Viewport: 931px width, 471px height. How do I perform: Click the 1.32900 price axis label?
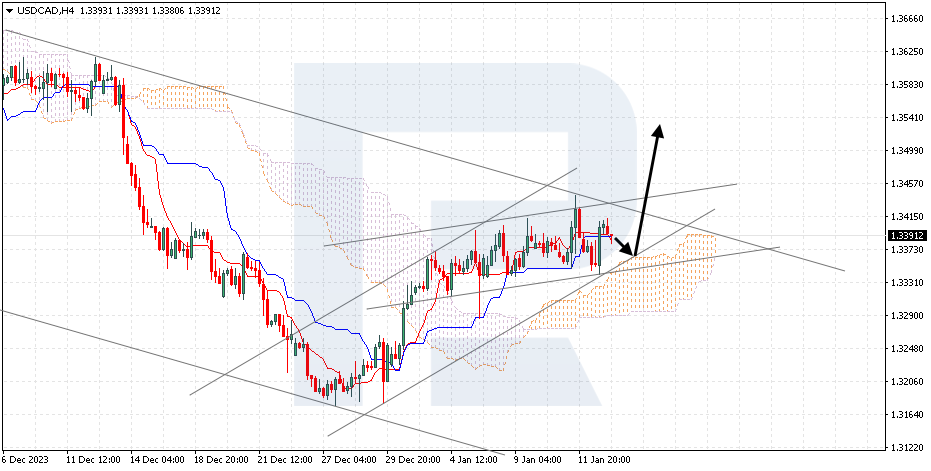tap(905, 315)
